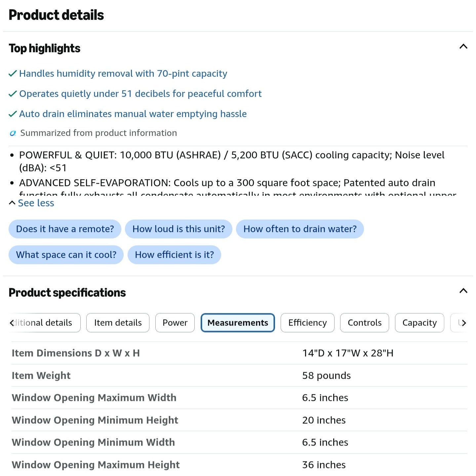
Task: Click the See less link
Action: coord(36,203)
